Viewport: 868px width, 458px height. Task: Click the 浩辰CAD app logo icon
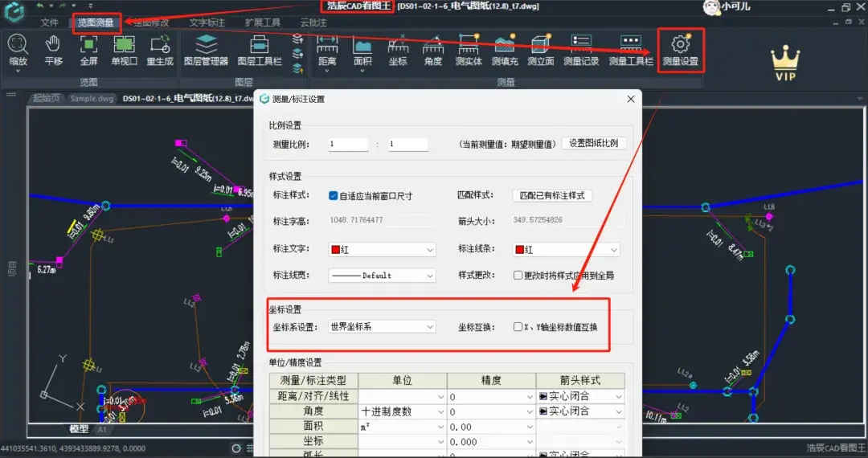(x=14, y=11)
